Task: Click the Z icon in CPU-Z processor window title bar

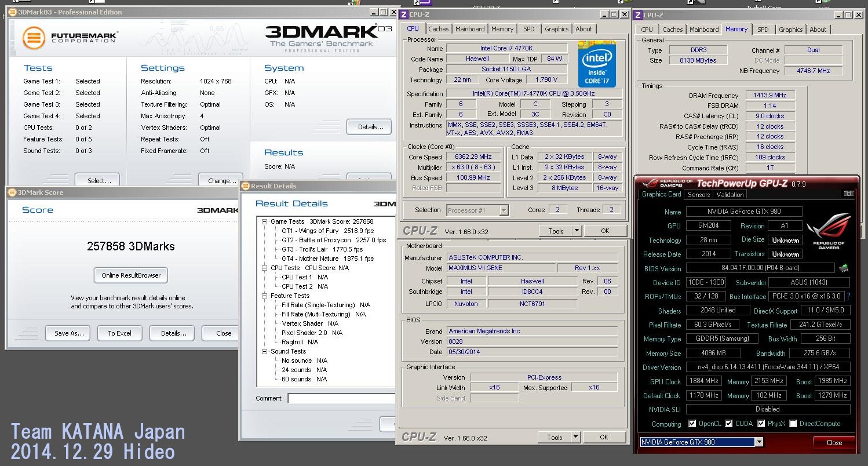Action: point(404,14)
